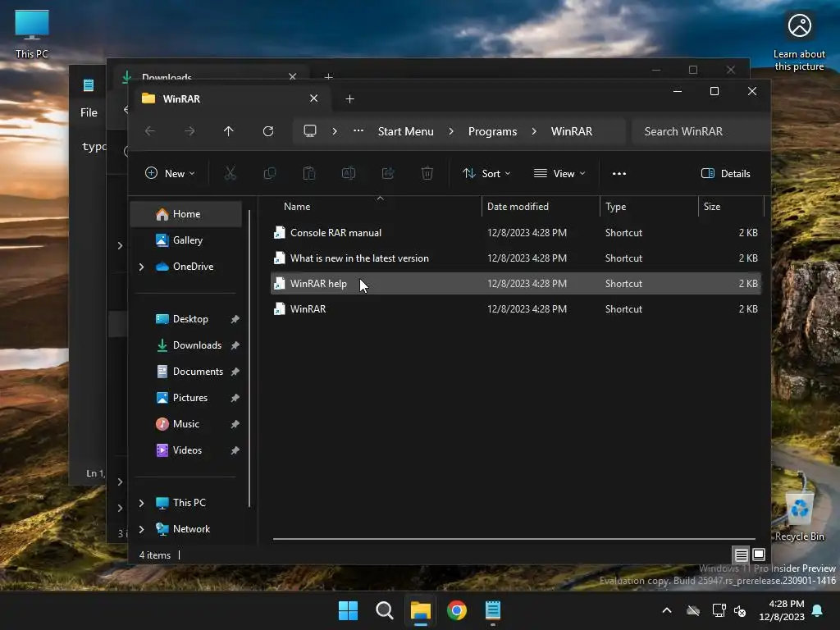840x630 pixels.
Task: Close the WinRAR tab
Action: (x=314, y=98)
